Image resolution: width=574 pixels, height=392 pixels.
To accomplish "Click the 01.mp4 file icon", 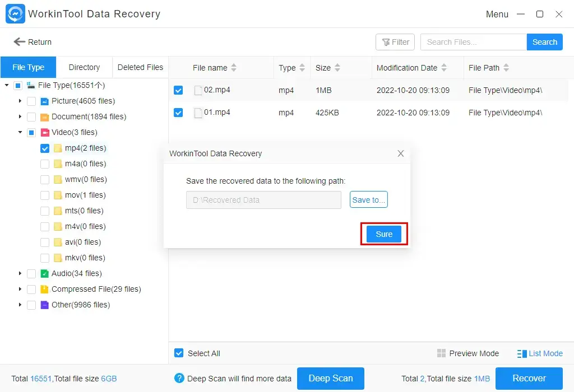I will 198,113.
